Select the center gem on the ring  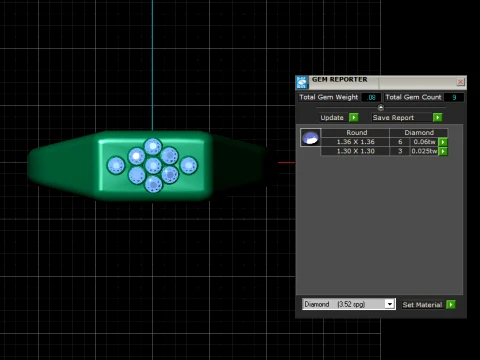tap(153, 166)
